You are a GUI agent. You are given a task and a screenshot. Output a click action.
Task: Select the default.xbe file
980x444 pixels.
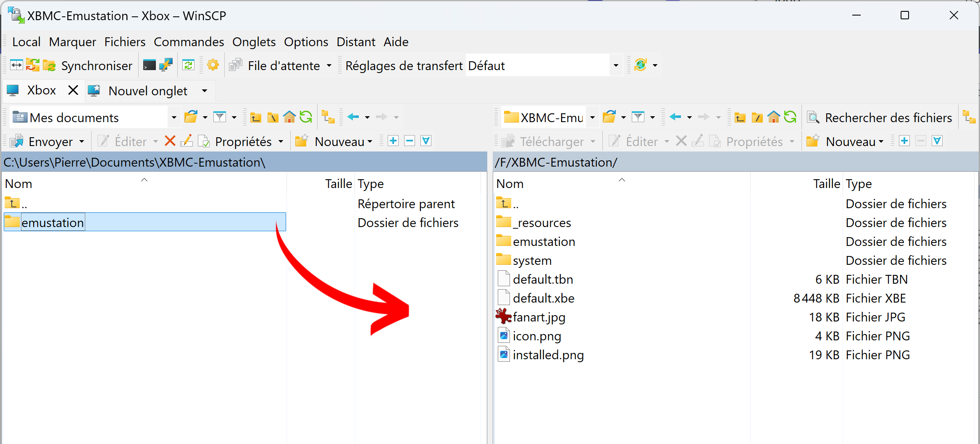pyautogui.click(x=535, y=298)
